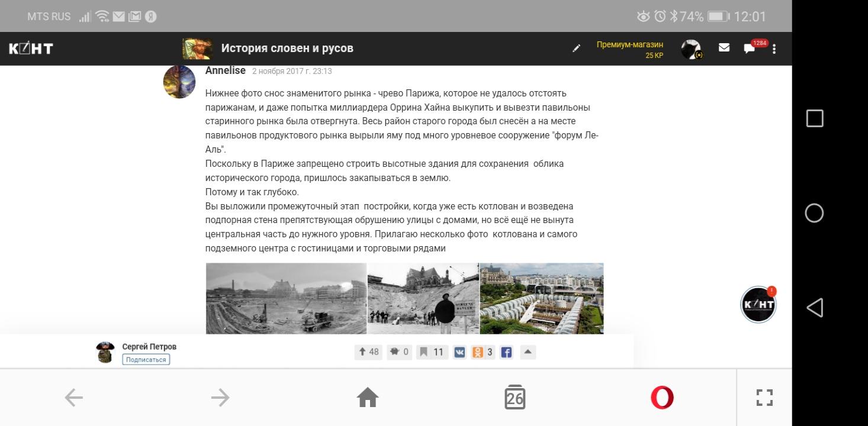The image size is (868, 426).
Task: Tap the Android back triangle button
Action: pyautogui.click(x=815, y=308)
